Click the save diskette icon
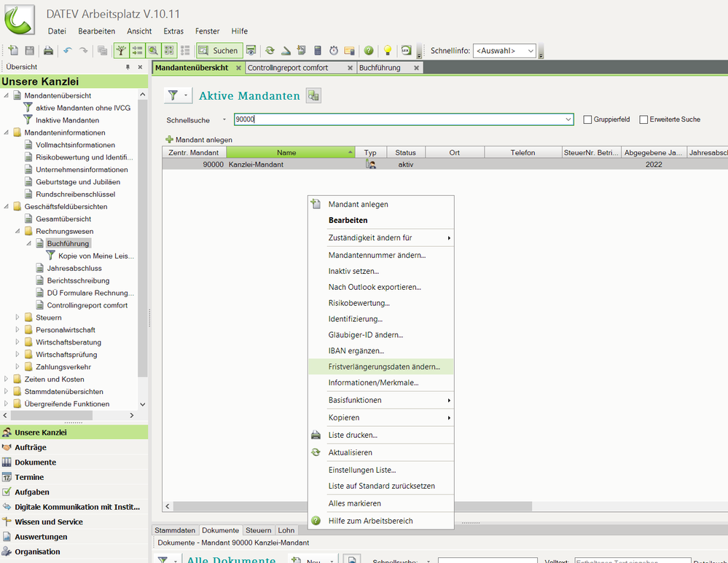The width and height of the screenshot is (728, 563). 29,50
